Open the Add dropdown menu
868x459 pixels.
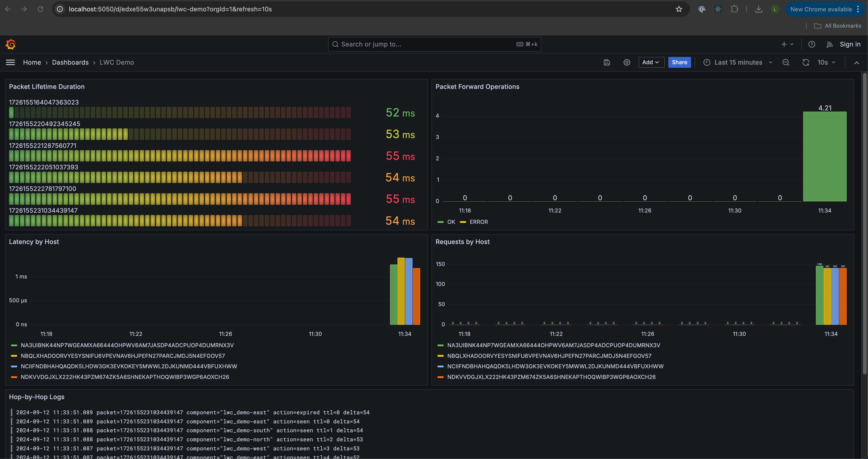651,62
